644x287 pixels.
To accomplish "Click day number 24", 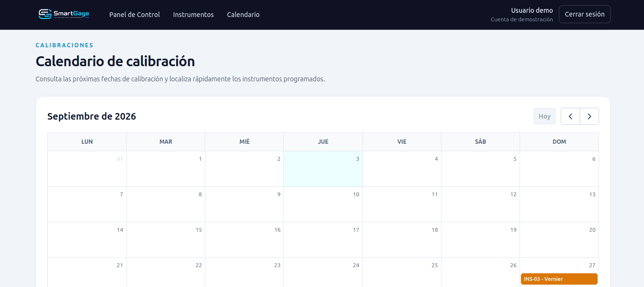I will coord(356,265).
